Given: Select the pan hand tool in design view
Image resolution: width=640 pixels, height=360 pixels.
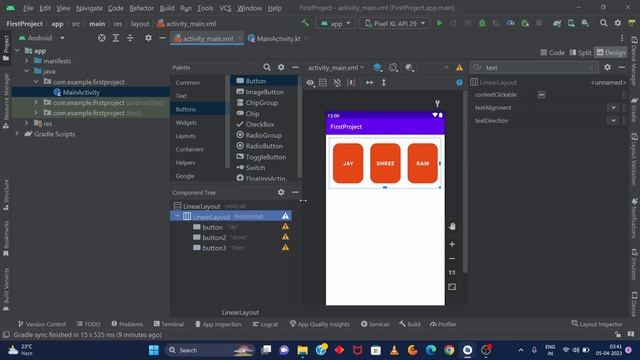Looking at the screenshot, I should pyautogui.click(x=452, y=227).
